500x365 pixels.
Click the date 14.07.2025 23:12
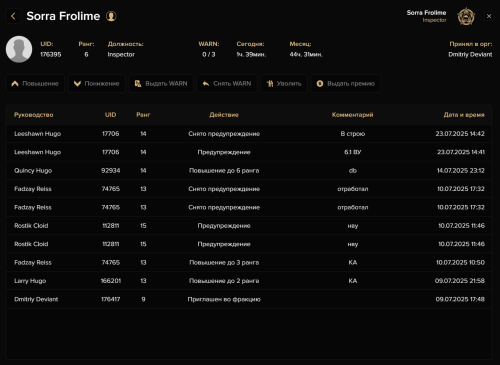pos(461,170)
